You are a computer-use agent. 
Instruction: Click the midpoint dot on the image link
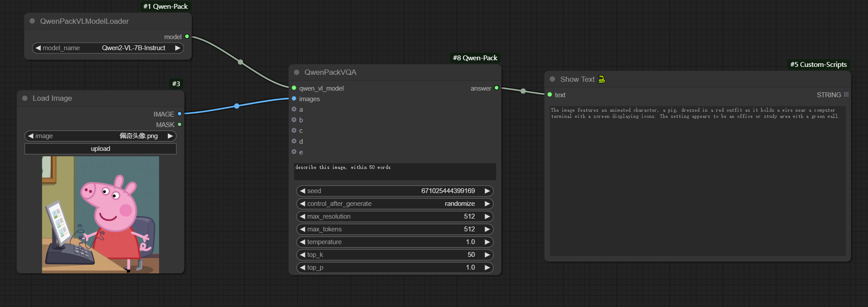pos(237,106)
